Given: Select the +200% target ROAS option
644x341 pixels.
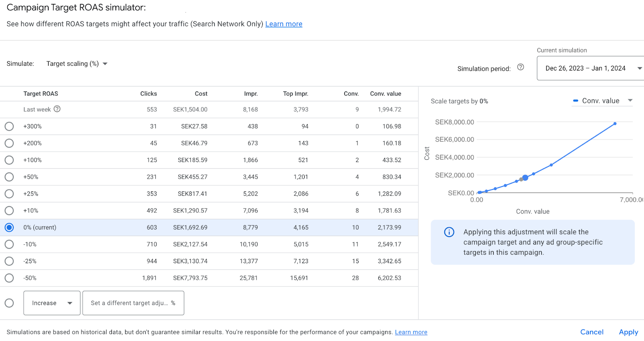Looking at the screenshot, I should (x=9, y=143).
